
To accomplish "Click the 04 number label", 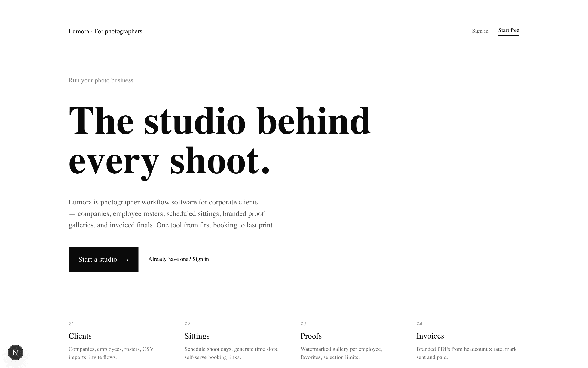I will pyautogui.click(x=419, y=324).
